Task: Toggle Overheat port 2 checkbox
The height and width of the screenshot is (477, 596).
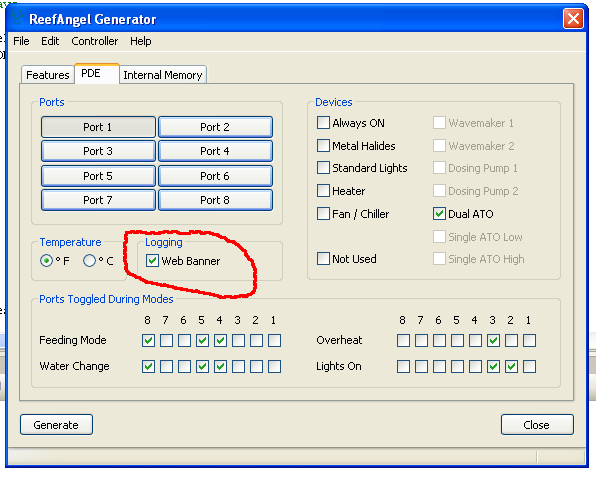Action: click(x=512, y=341)
